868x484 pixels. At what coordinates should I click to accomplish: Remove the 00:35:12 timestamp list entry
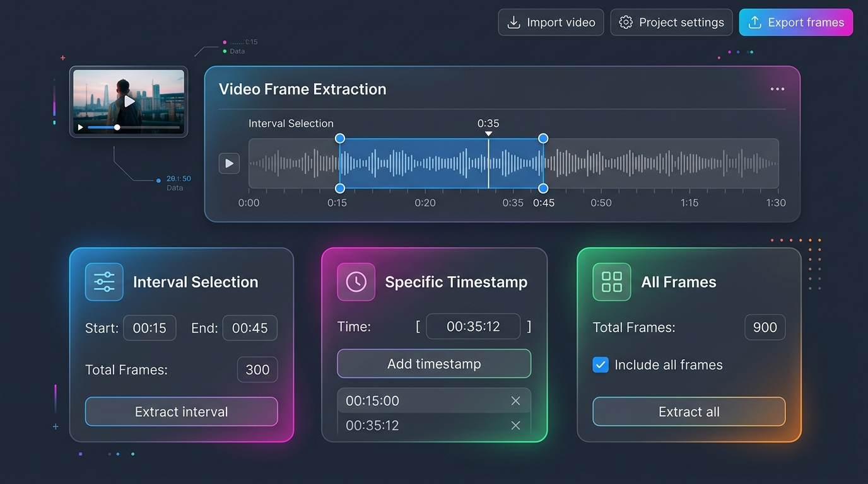point(515,425)
